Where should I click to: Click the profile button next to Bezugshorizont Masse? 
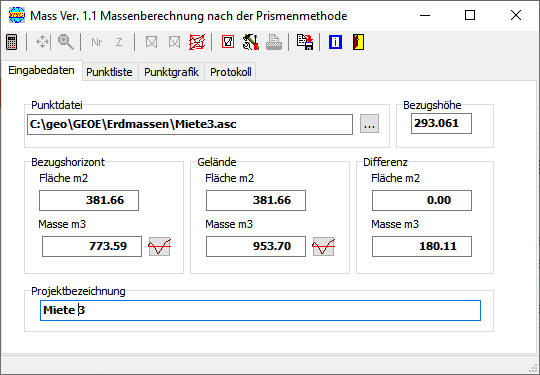click(x=159, y=247)
